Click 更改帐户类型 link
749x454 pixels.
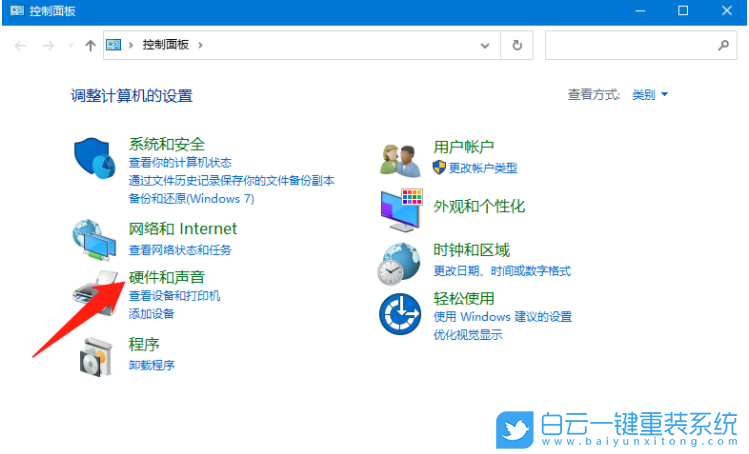483,168
